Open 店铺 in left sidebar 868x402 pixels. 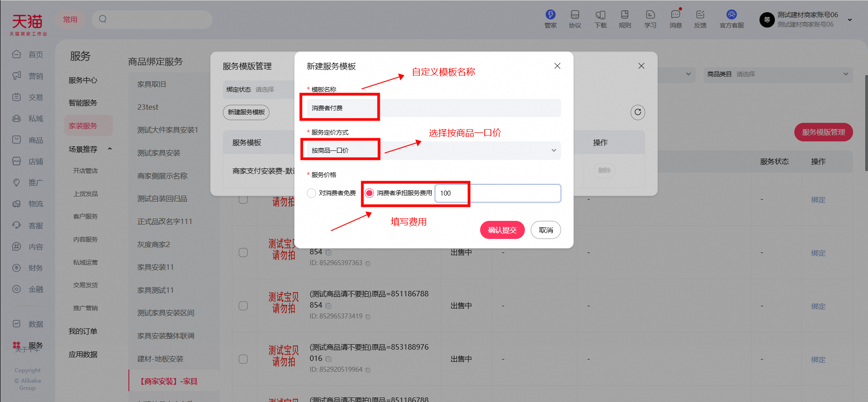[x=28, y=161]
